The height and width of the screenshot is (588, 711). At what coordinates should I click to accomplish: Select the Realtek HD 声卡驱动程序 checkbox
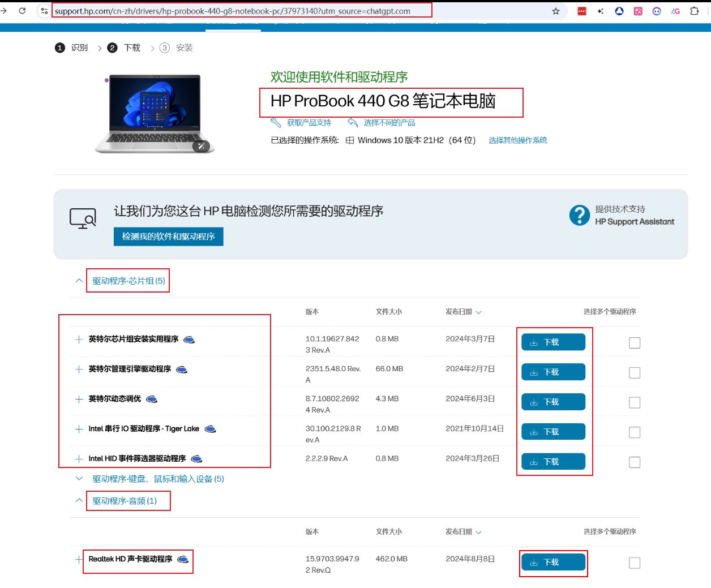635,563
